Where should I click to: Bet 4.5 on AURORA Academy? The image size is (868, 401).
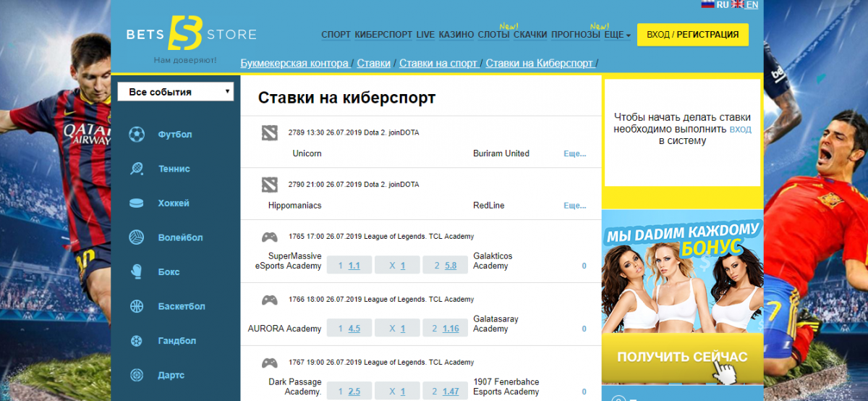349,329
